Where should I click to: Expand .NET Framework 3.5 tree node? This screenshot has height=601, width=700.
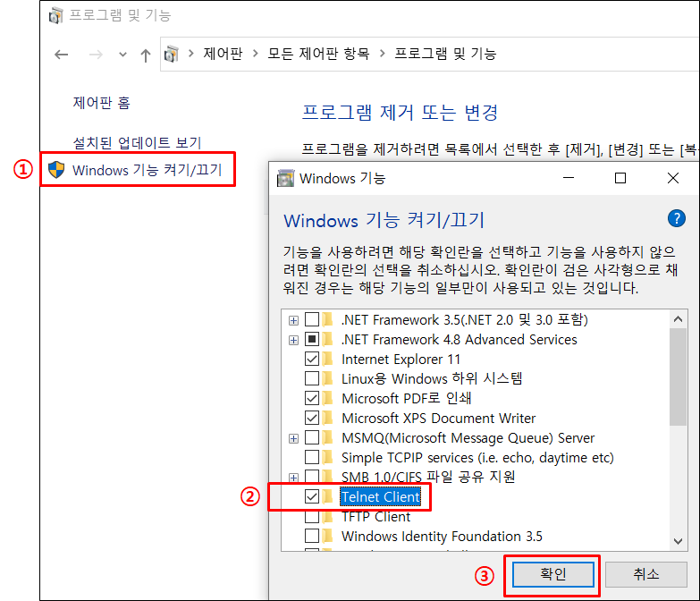tap(293, 320)
